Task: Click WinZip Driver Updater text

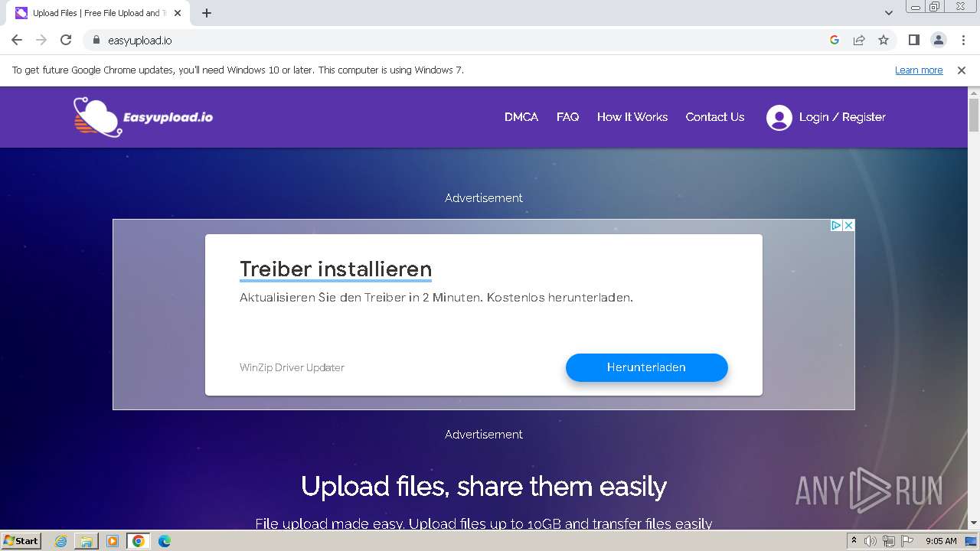Action: pyautogui.click(x=292, y=367)
